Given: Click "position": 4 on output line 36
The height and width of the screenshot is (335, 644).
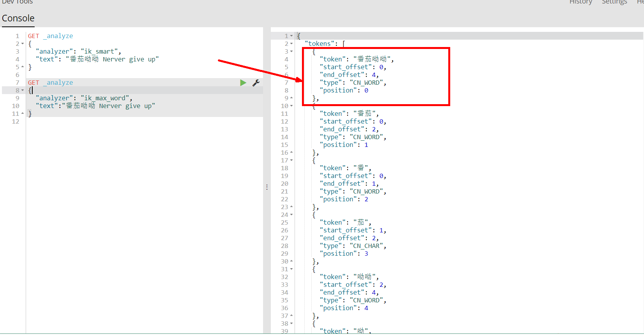Looking at the screenshot, I should coord(344,308).
